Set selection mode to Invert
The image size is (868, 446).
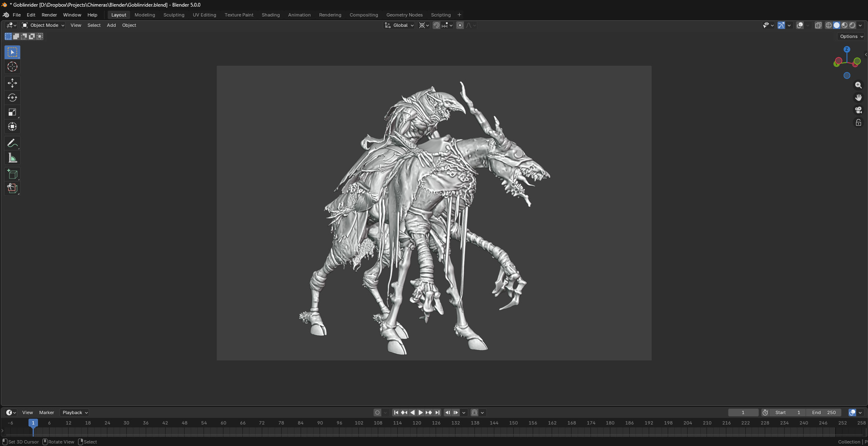(x=32, y=36)
